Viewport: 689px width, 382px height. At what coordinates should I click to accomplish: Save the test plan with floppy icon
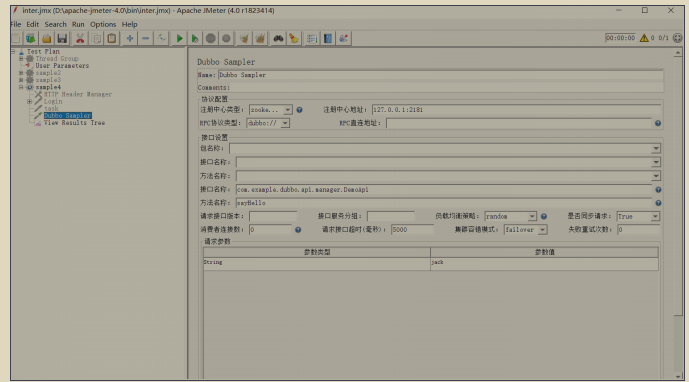[62, 39]
